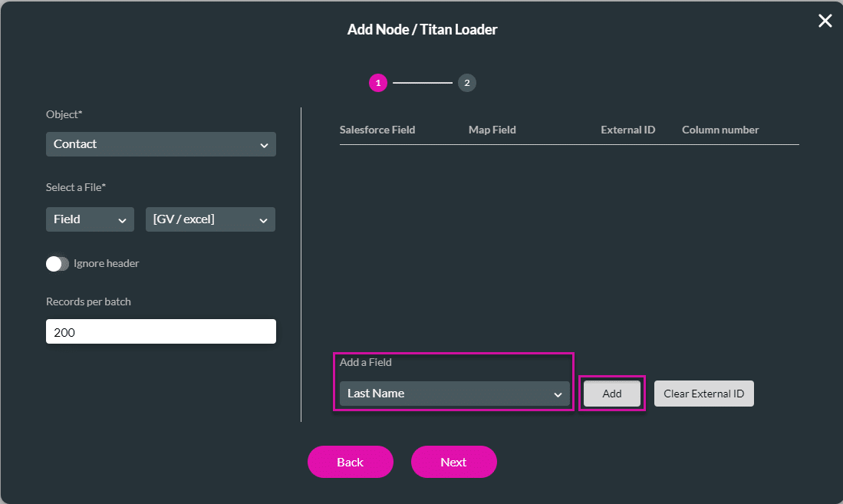Image resolution: width=843 pixels, height=504 pixels.
Task: Open the Field source type dropdown
Action: pyautogui.click(x=90, y=219)
